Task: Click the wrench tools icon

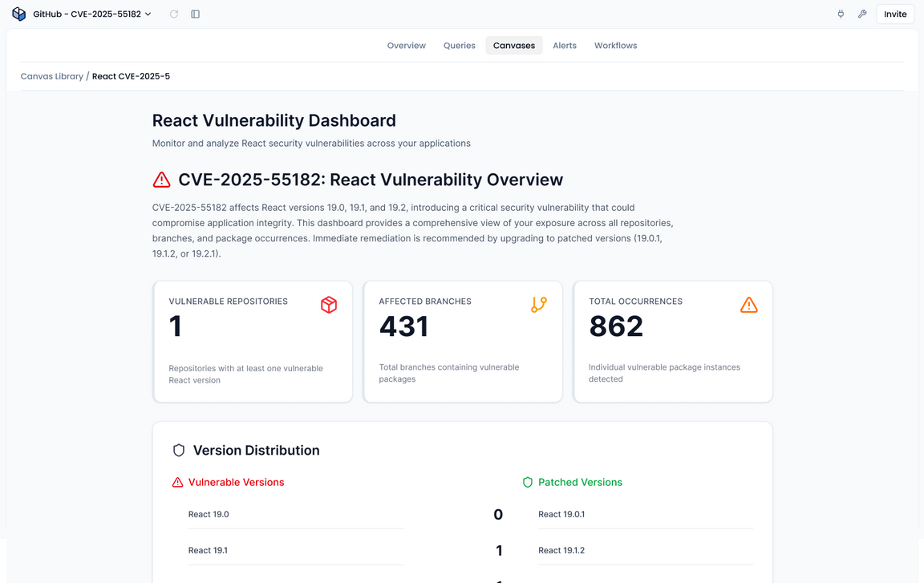Action: pos(862,14)
